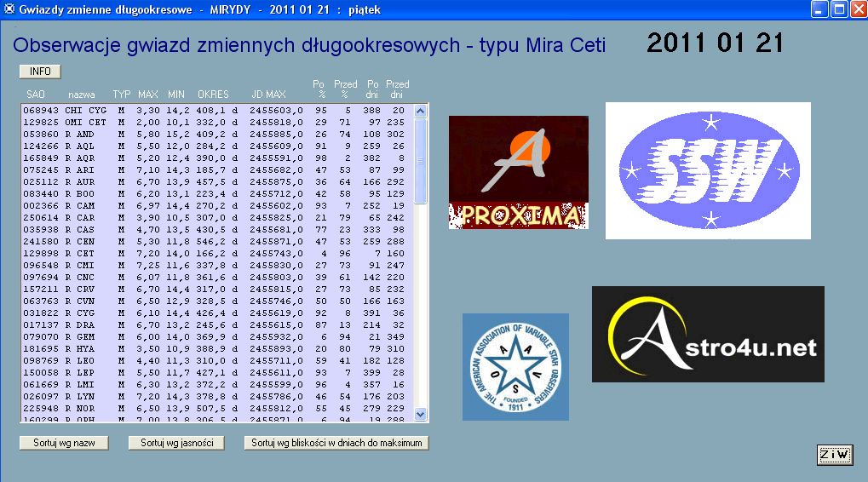Image resolution: width=868 pixels, height=482 pixels.
Task: Click the list scrollbar down arrow
Action: click(420, 414)
